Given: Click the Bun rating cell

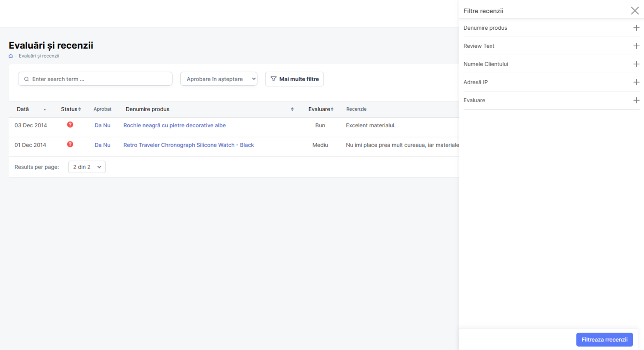Looking at the screenshot, I should coord(320,125).
